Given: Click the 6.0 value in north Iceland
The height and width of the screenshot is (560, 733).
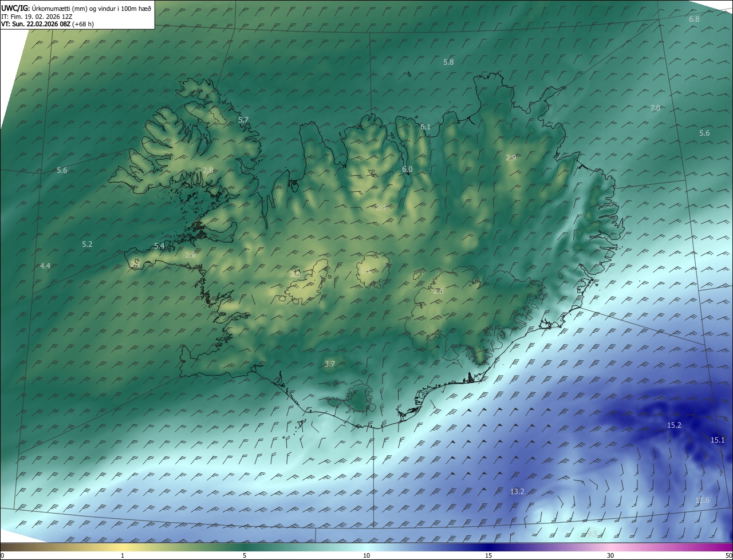Looking at the screenshot, I should click(x=407, y=169).
